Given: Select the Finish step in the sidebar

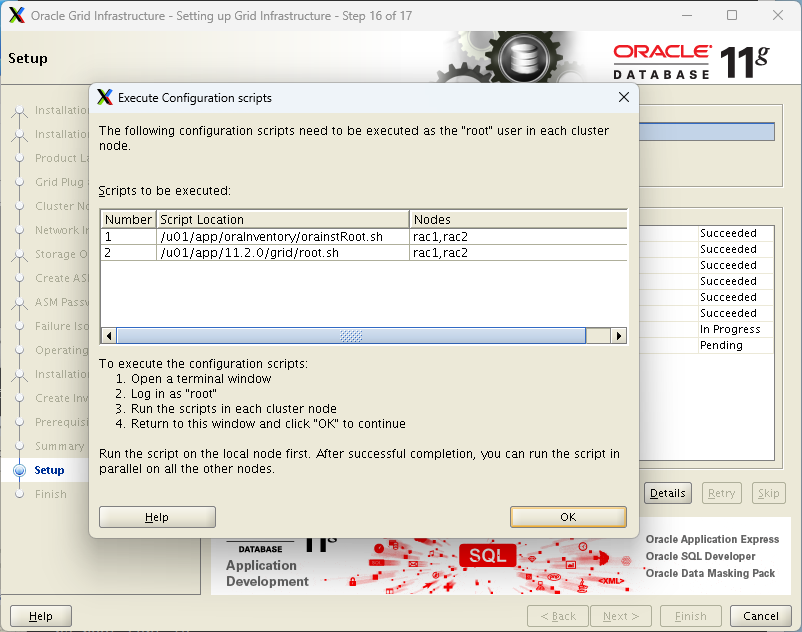Looking at the screenshot, I should tap(51, 494).
